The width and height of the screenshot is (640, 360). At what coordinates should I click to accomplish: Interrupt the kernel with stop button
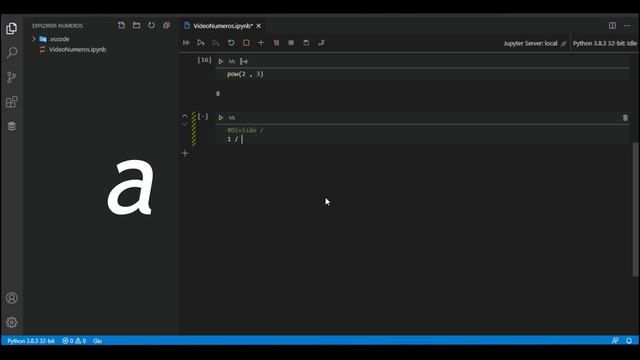(x=246, y=43)
